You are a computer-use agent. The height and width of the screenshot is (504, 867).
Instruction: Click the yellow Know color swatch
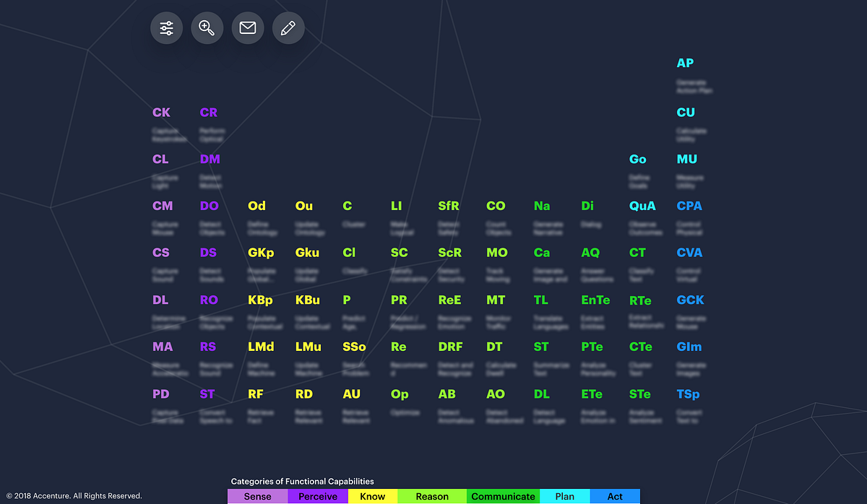click(x=372, y=496)
